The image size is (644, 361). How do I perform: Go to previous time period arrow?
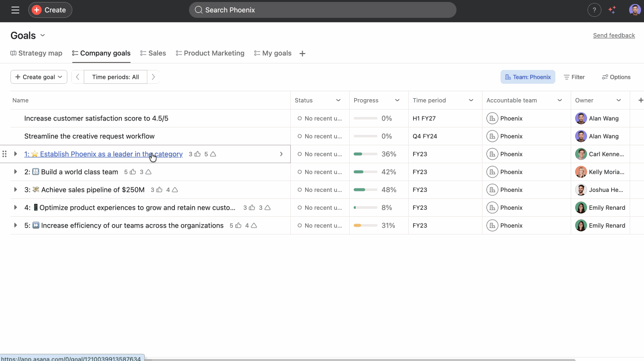78,77
